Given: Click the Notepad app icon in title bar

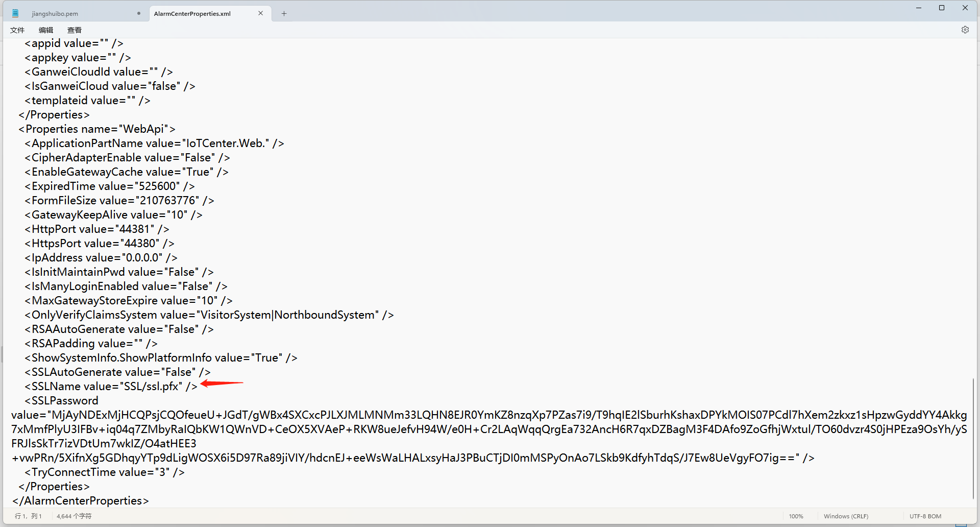Looking at the screenshot, I should pyautogui.click(x=15, y=13).
